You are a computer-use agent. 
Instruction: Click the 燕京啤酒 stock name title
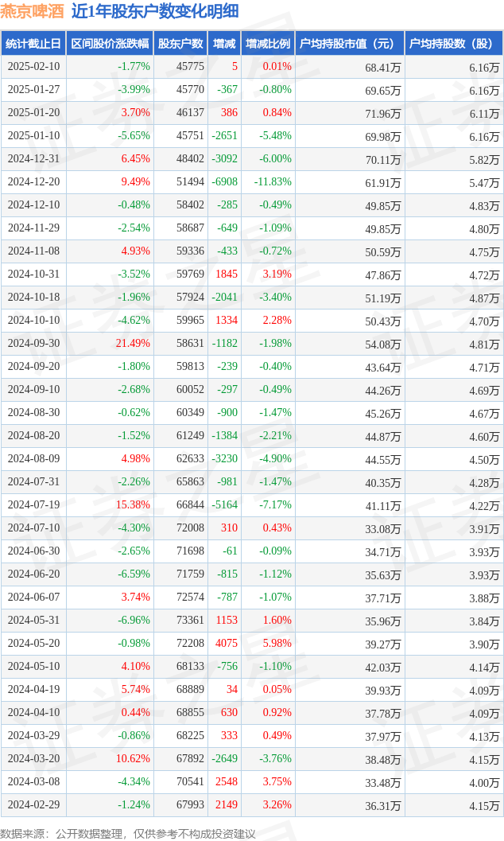click(x=32, y=12)
